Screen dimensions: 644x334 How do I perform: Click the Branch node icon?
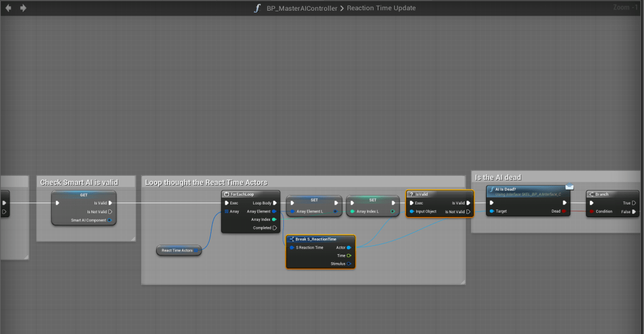[x=590, y=194]
